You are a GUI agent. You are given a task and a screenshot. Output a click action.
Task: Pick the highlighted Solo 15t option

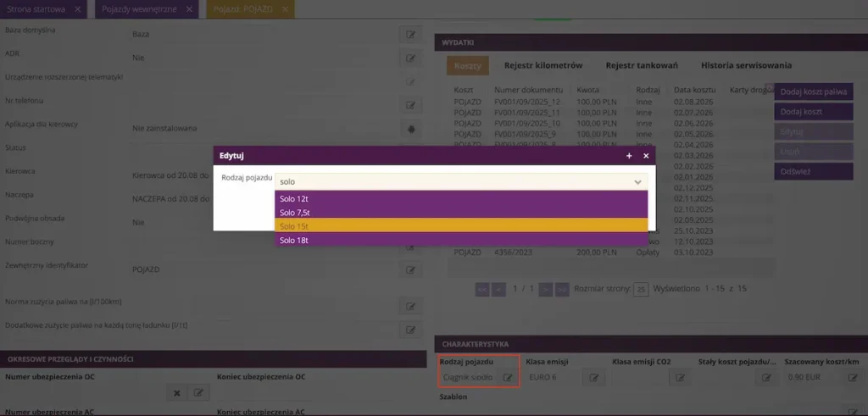(x=461, y=225)
